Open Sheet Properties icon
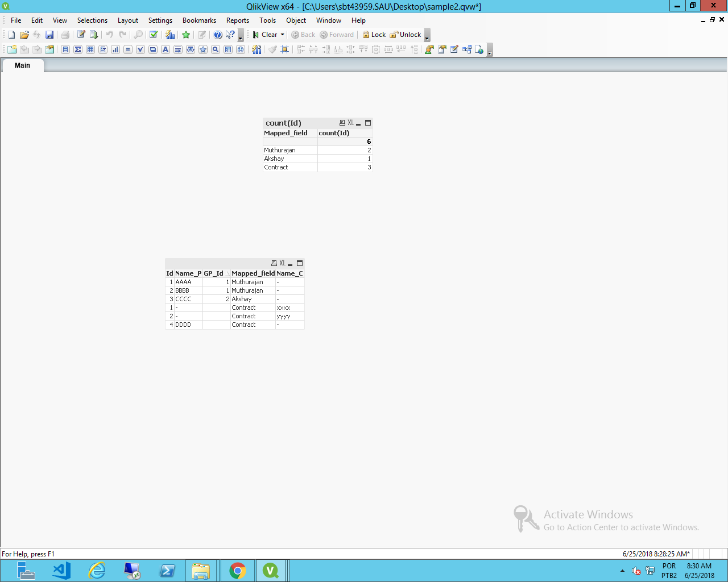 tap(49, 49)
